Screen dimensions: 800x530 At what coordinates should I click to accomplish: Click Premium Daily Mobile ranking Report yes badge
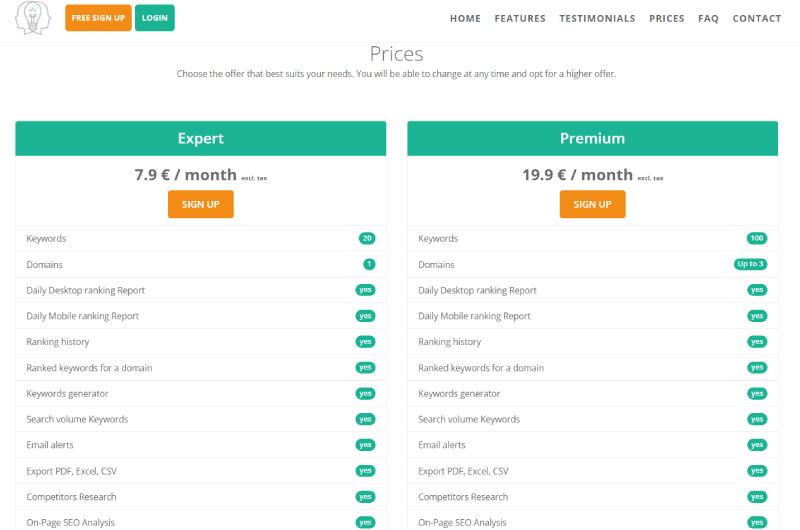pos(757,316)
